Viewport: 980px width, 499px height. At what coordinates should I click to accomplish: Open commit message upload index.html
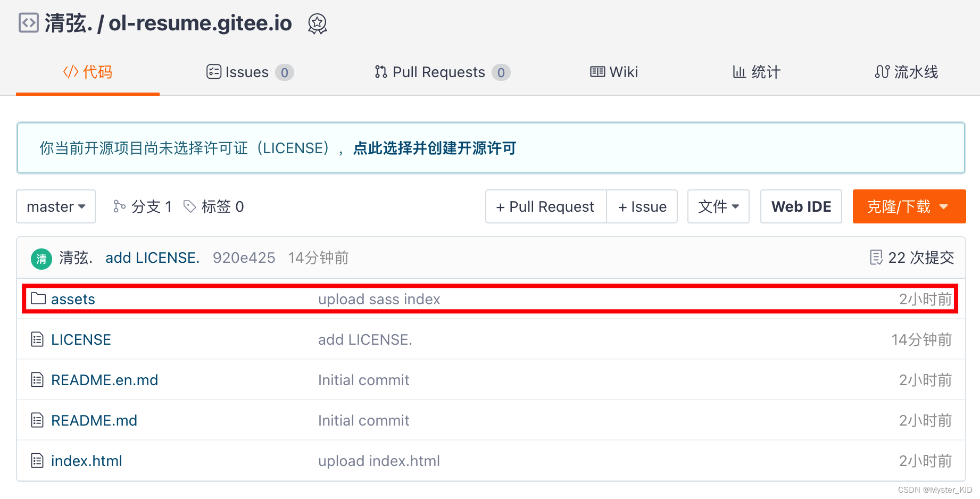[x=379, y=461]
